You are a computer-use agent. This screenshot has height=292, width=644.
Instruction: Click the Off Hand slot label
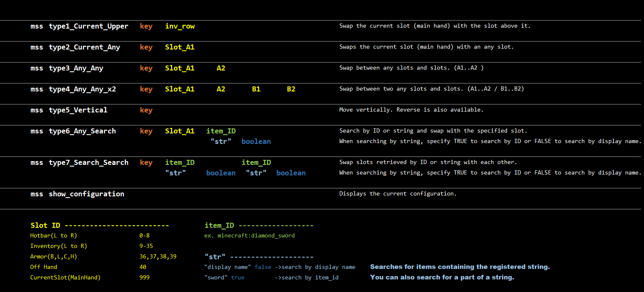44,267
